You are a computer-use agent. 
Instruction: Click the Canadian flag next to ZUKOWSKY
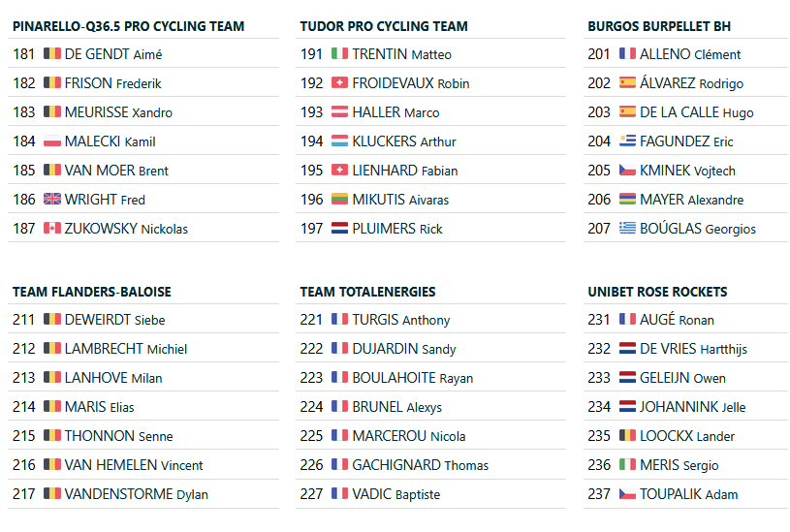point(52,229)
